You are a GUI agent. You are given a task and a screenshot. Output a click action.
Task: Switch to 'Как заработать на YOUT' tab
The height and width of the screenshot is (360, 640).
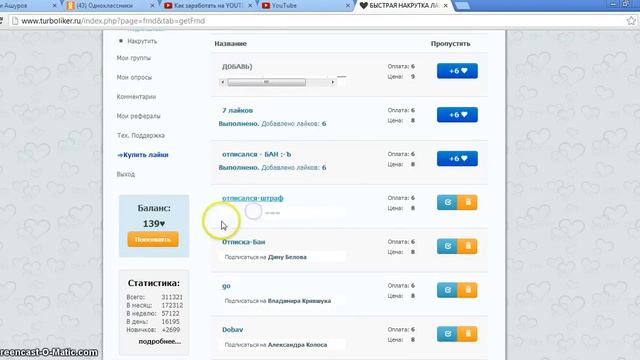click(x=207, y=5)
